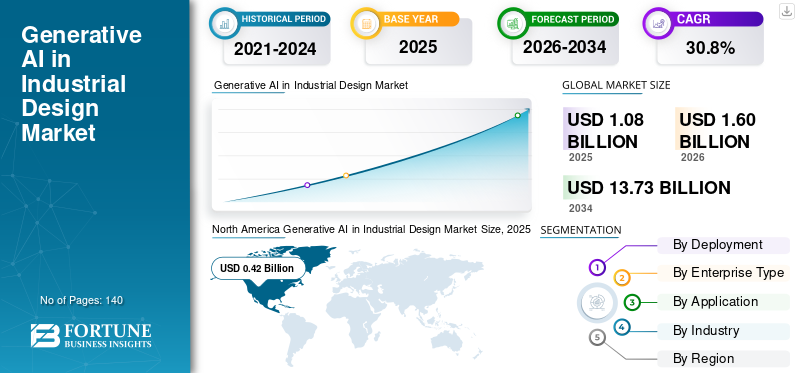800x373 pixels.
Task: Click the 2025 base year value
Action: click(418, 47)
